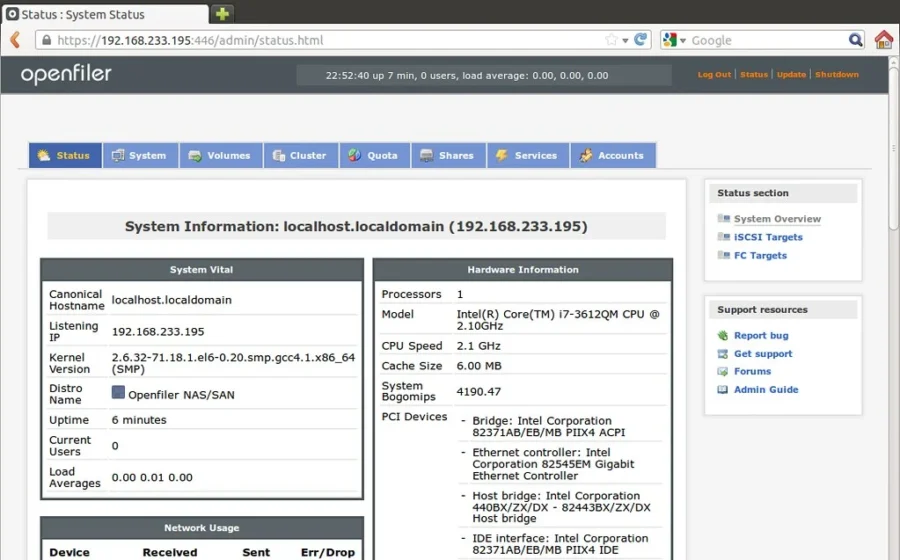Viewport: 900px width, 560px height.
Task: Open the System Overview link
Action: point(777,219)
